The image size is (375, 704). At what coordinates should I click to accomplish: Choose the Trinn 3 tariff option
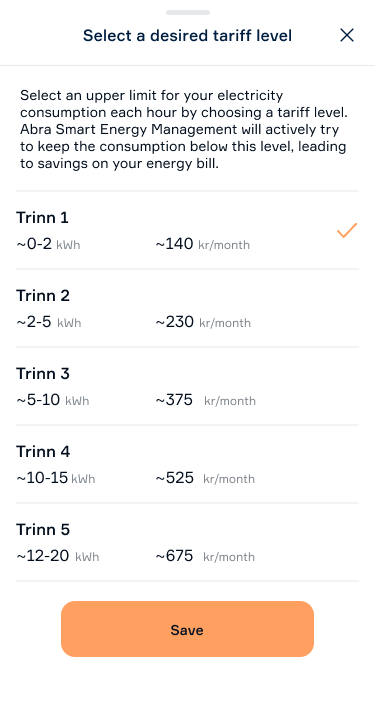(x=187, y=386)
